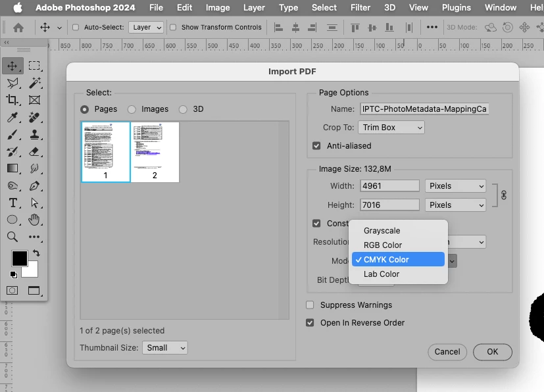Open the Thumbnail Size Small dropdown
The image size is (544, 392).
(165, 347)
